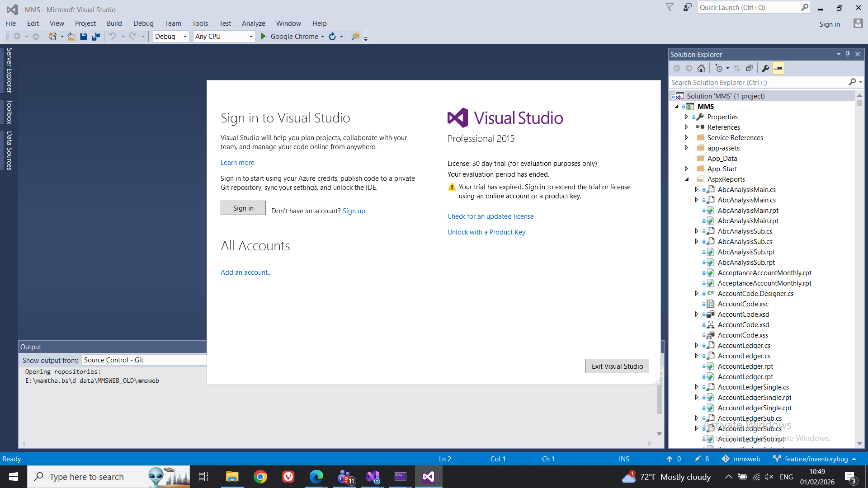Collapse the AspxReports folder node
This screenshot has height=488, width=868.
[687, 179]
